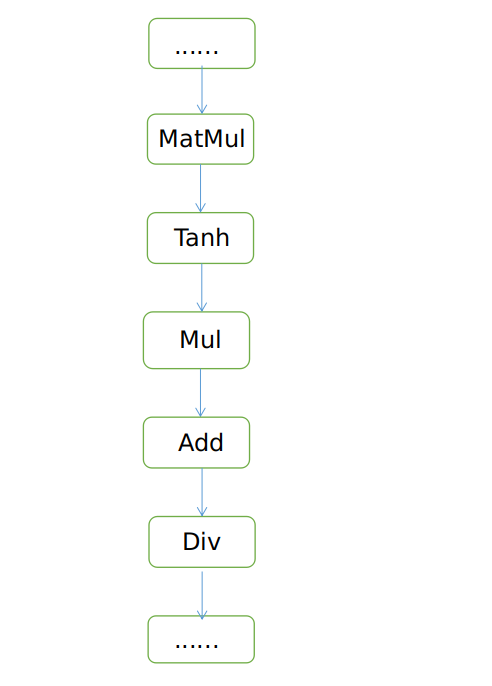
Task: Select the ellipsis node following Div
Action: (201, 639)
